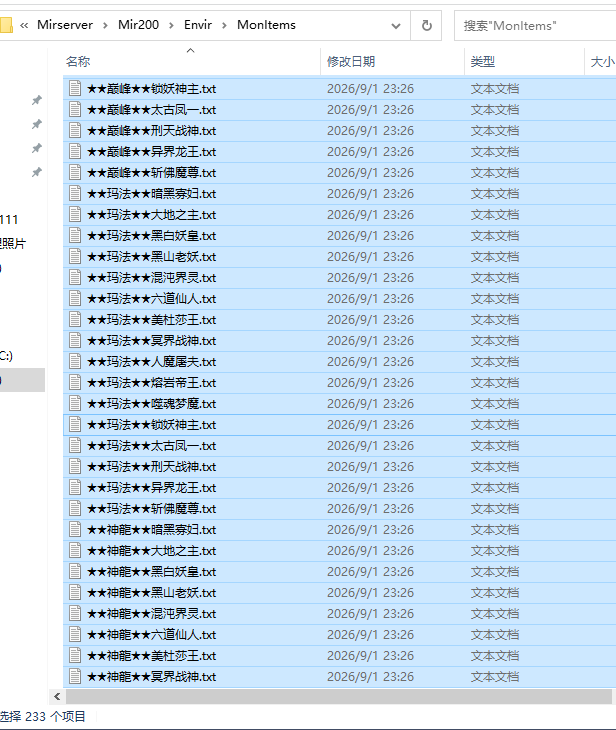Click file icon of ★★玛法★★异界龙王.txt

tap(75, 487)
